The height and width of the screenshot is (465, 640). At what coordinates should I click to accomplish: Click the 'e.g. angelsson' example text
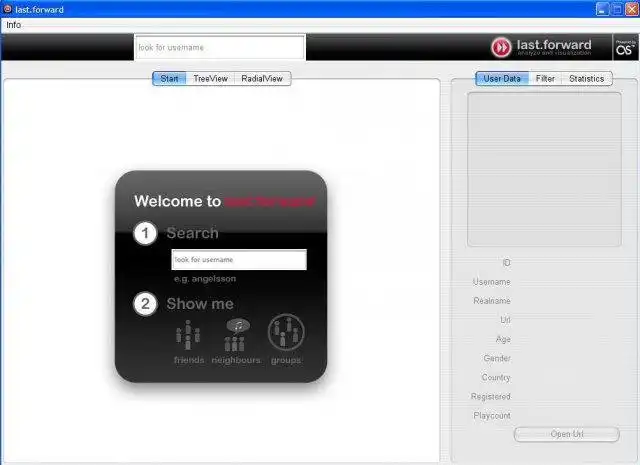point(205,279)
